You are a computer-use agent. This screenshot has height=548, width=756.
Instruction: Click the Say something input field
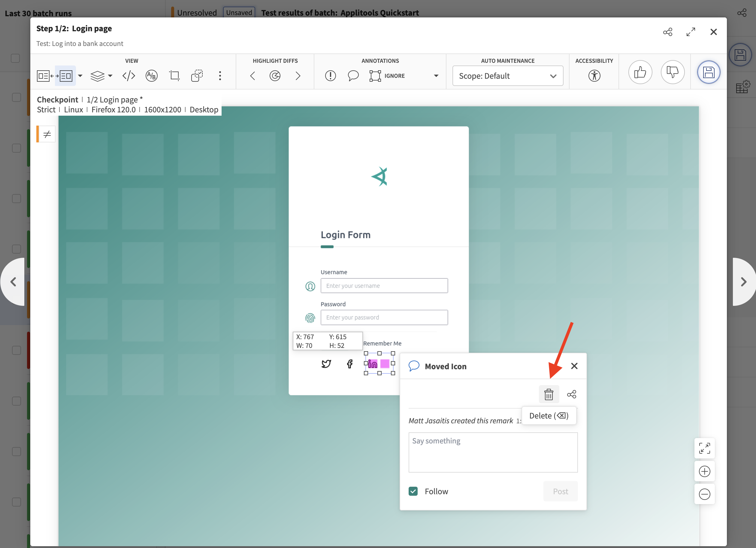click(492, 452)
